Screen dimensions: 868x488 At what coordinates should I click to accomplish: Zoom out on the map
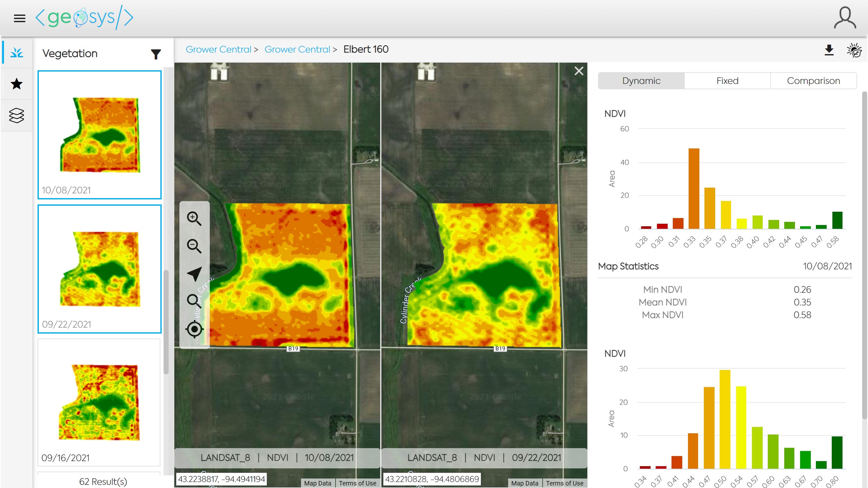pyautogui.click(x=194, y=246)
